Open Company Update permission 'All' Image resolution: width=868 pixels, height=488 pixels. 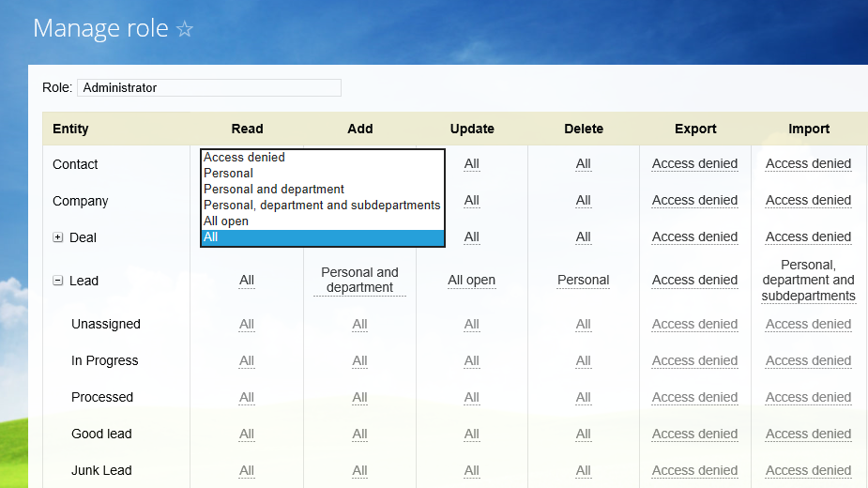472,201
